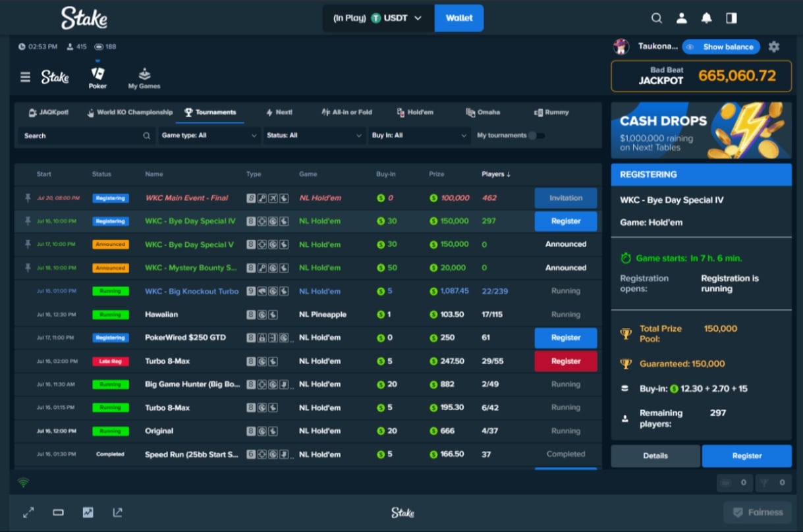Open USDT currency dropdown

378,18
